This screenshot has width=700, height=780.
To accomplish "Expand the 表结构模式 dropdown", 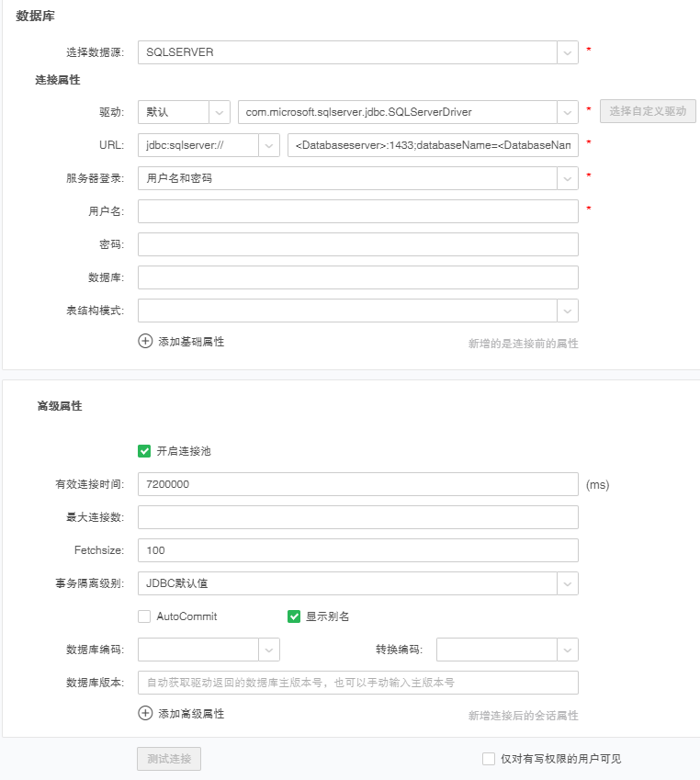I will point(568,311).
